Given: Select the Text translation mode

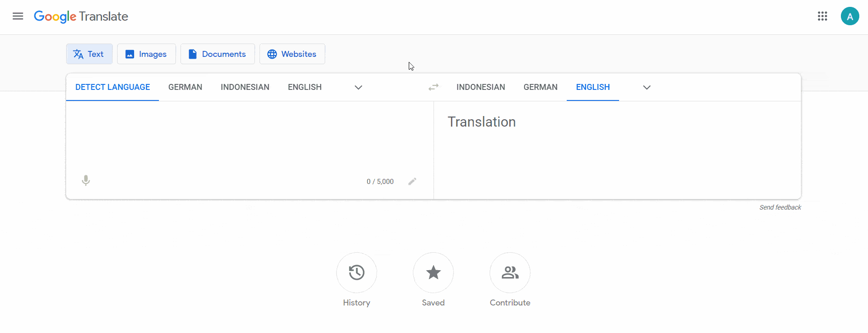Looking at the screenshot, I should click(89, 54).
